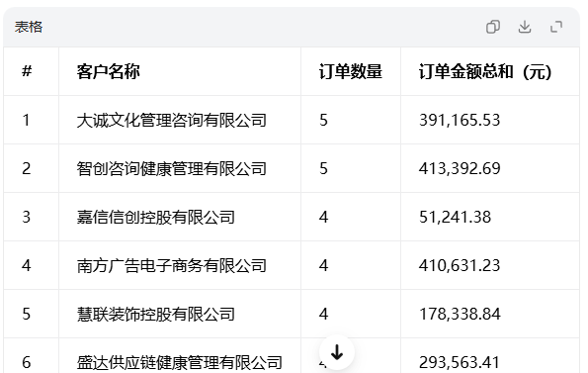Click row number 5 in # column
Image resolution: width=588 pixels, height=373 pixels.
click(x=26, y=314)
